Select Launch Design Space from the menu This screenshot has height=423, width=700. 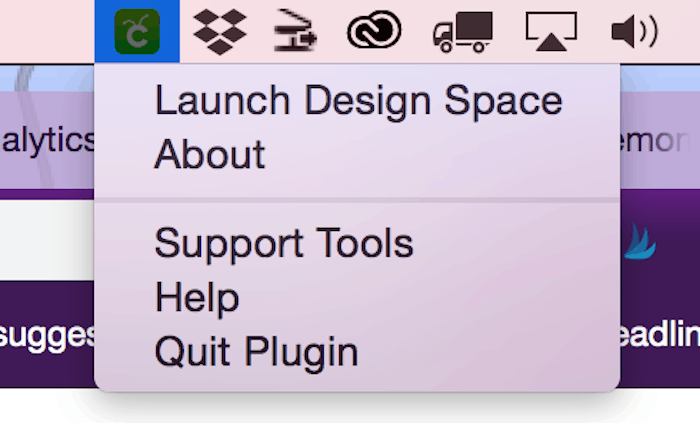(357, 101)
